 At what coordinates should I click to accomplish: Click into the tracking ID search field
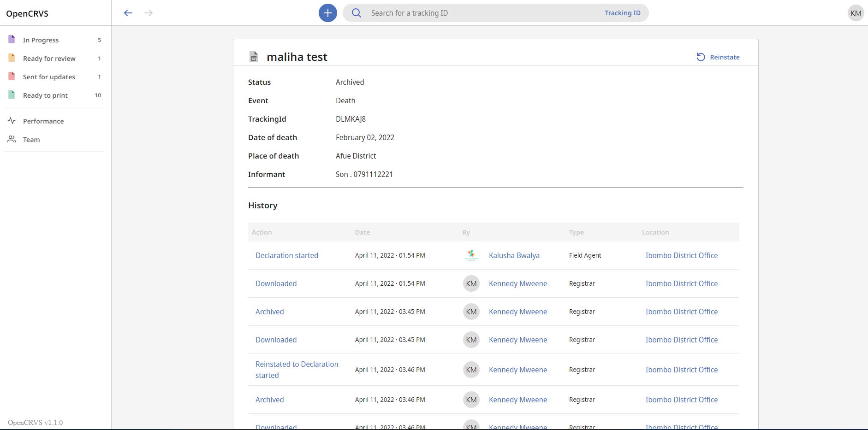click(x=461, y=13)
